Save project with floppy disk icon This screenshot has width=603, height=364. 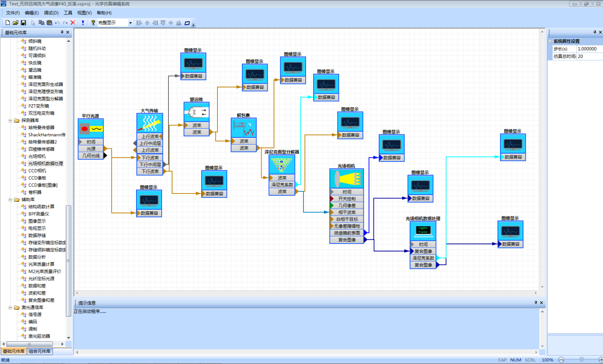click(x=23, y=23)
